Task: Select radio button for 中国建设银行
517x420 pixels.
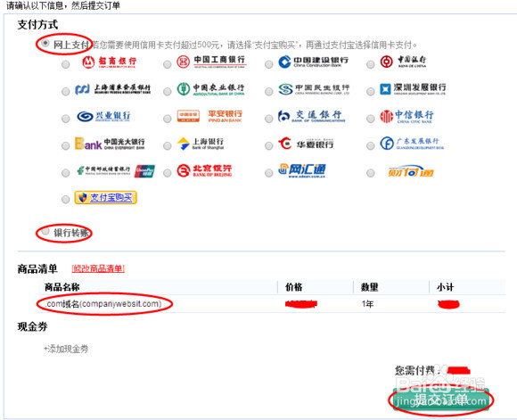Action: [268, 64]
